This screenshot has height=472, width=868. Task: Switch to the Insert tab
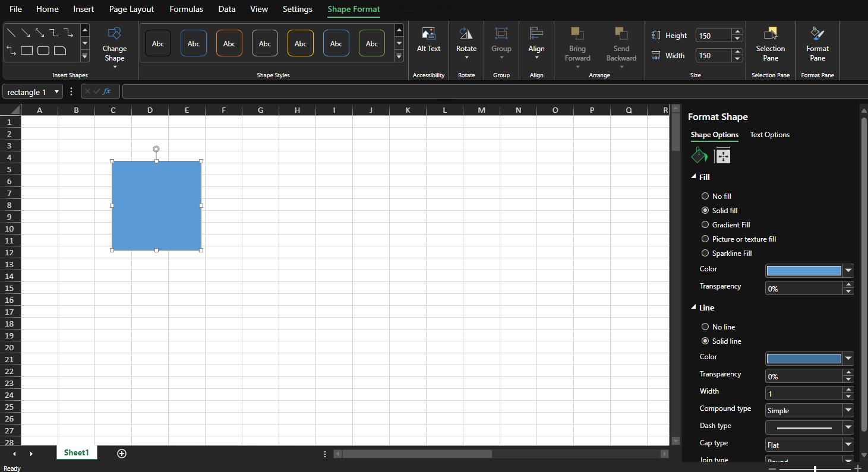(84, 9)
